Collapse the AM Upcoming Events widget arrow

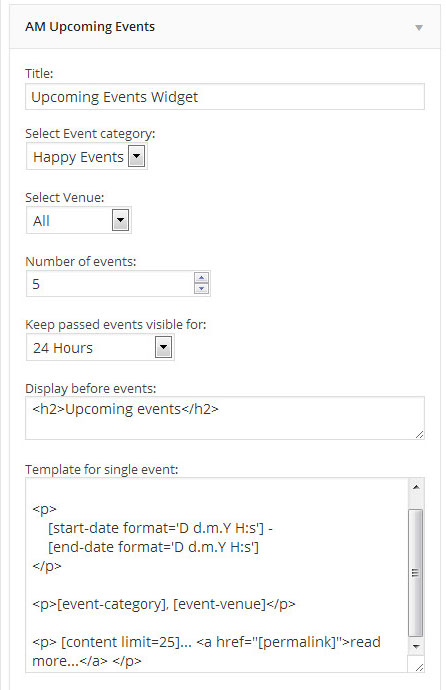419,28
